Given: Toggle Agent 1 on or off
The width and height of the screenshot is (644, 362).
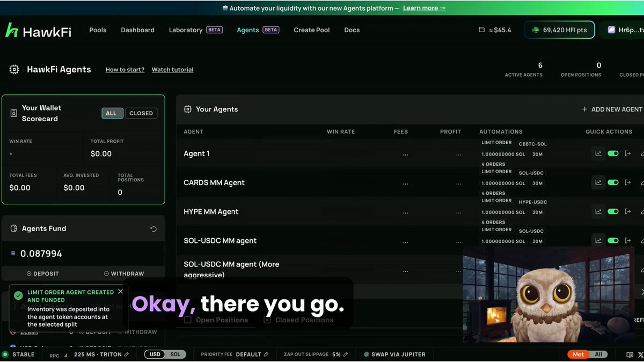Looking at the screenshot, I should [x=613, y=153].
